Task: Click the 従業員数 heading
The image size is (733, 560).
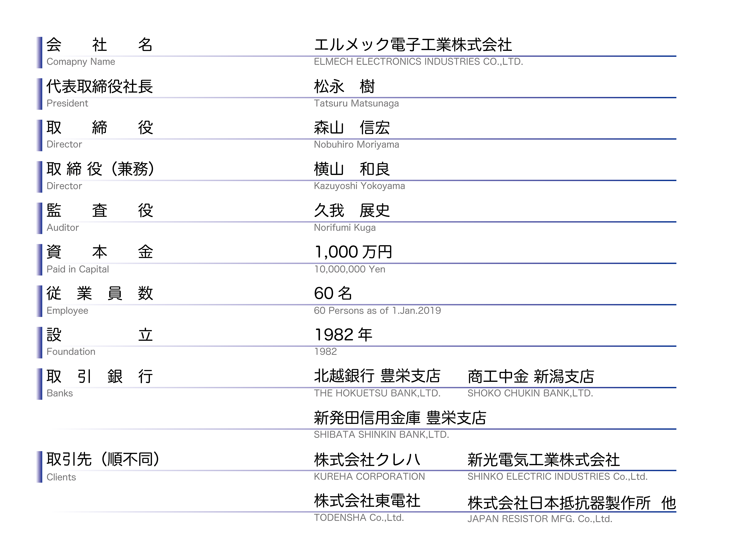Action: (99, 293)
